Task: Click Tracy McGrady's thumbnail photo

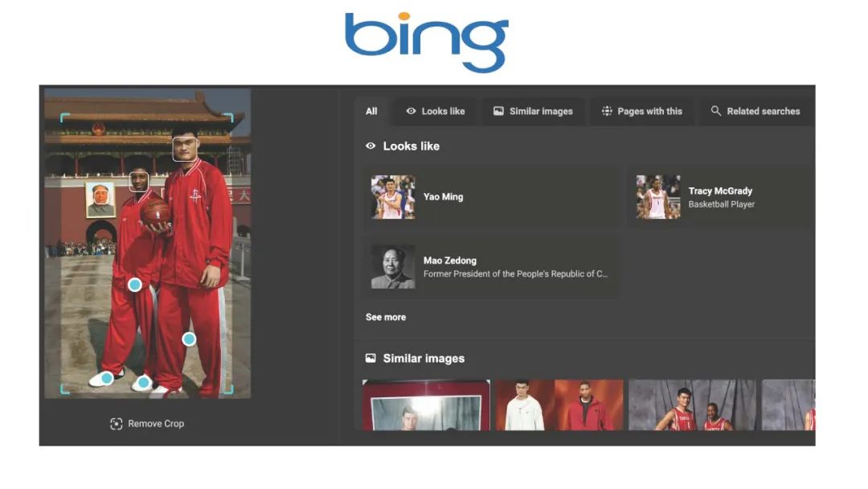Action: pyautogui.click(x=658, y=197)
